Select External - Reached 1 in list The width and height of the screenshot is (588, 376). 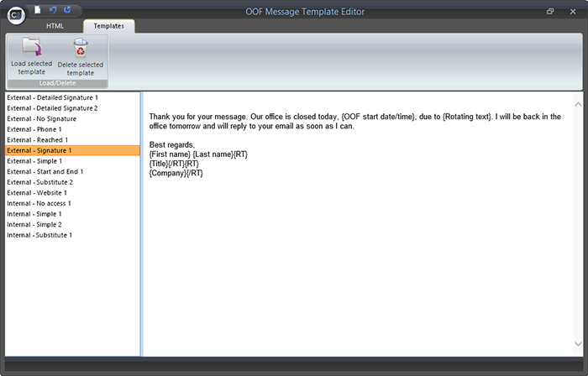(72, 139)
